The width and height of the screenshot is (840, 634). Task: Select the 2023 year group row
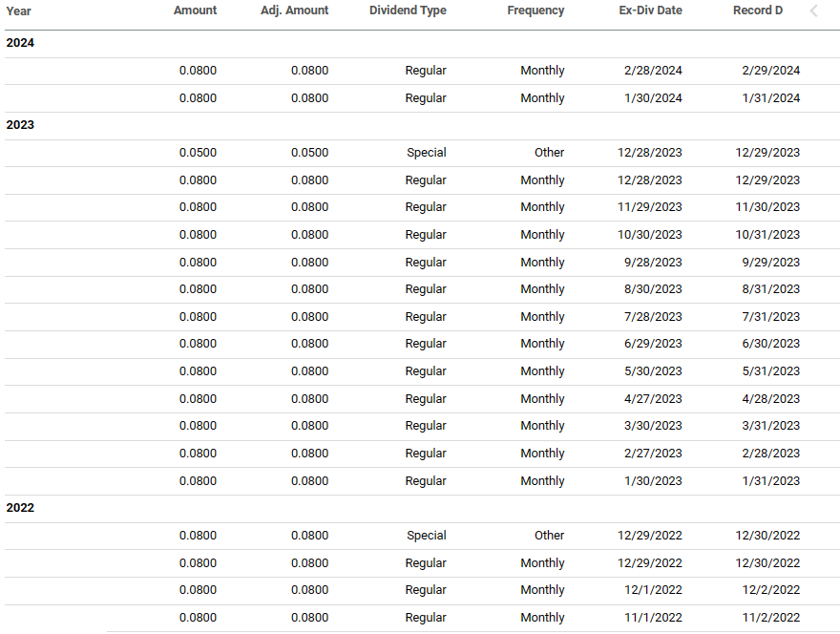(422, 125)
